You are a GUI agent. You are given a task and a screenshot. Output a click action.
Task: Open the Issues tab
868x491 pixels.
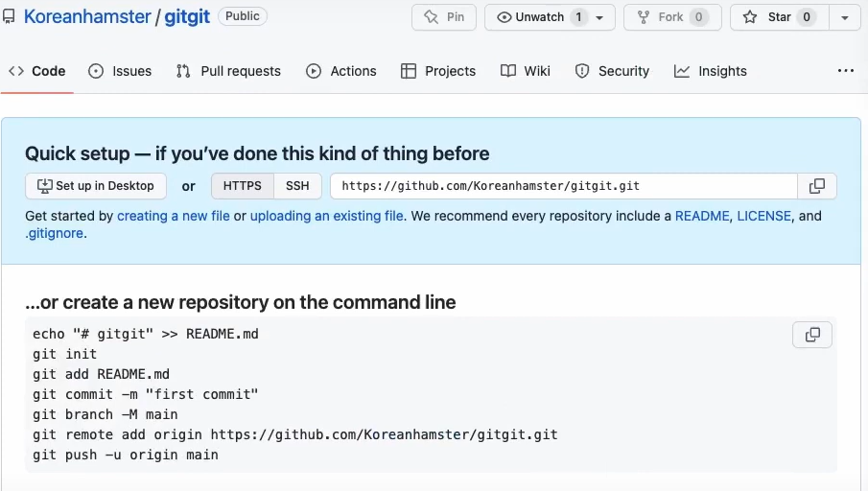(120, 71)
